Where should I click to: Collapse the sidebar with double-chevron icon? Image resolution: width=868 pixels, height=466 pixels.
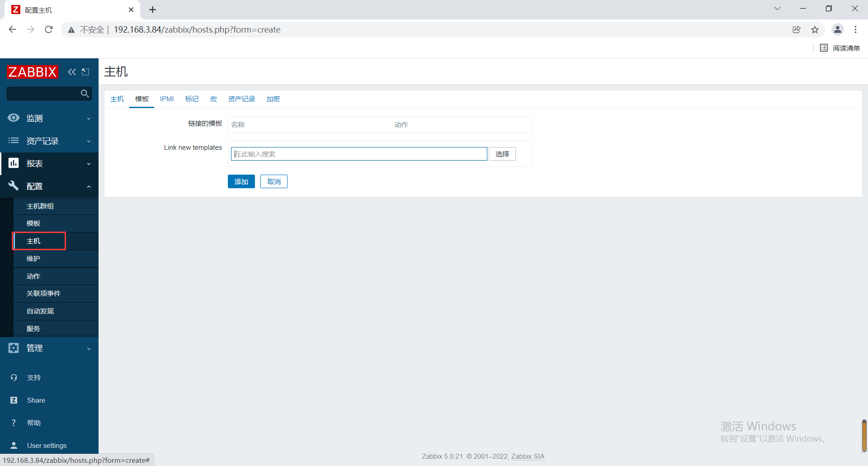pos(72,72)
